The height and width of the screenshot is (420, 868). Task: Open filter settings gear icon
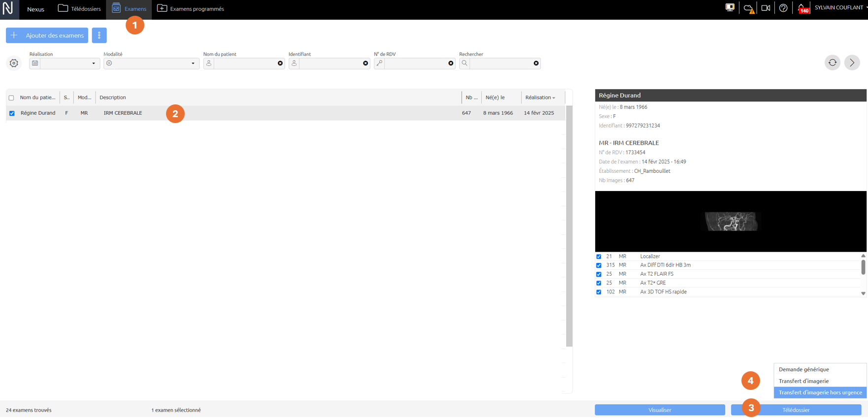(x=14, y=63)
